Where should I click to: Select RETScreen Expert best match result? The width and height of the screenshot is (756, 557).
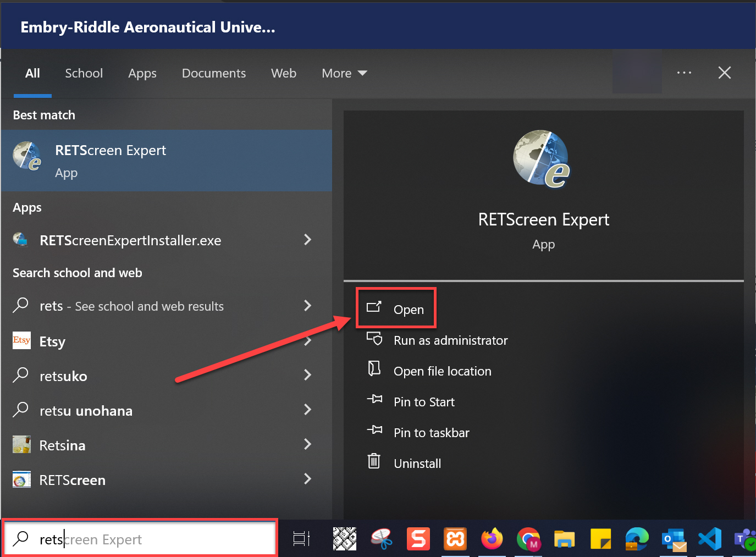[x=167, y=161]
